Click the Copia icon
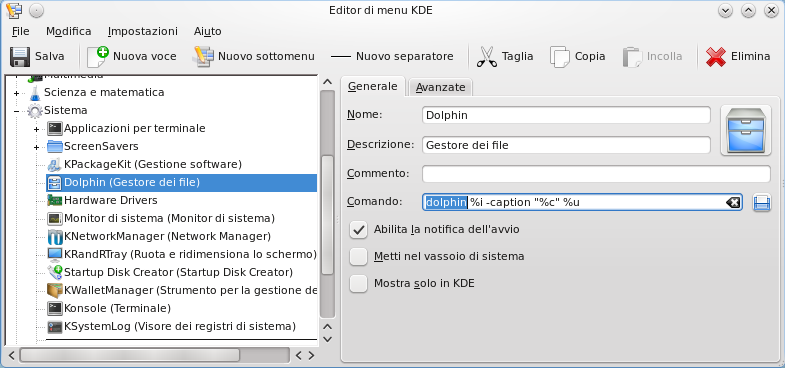Image resolution: width=785 pixels, height=368 pixels. pyautogui.click(x=560, y=57)
